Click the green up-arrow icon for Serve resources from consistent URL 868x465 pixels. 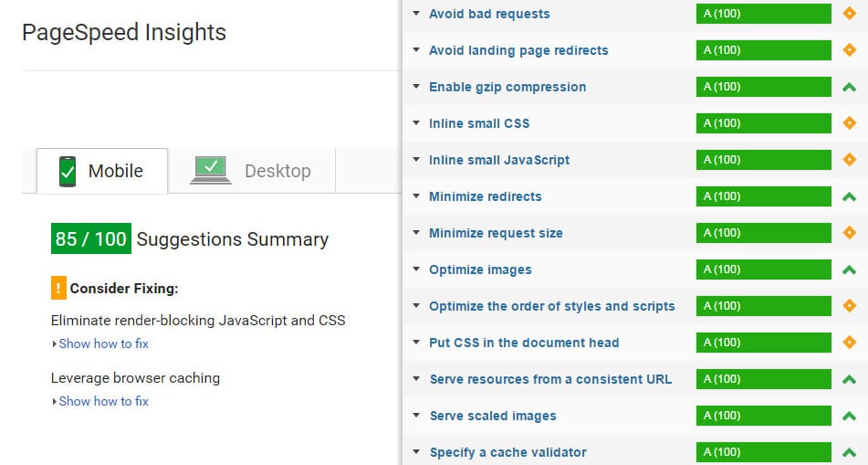[849, 380]
